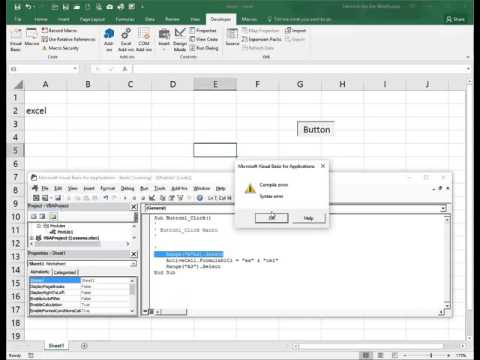Click Import in the XML group
The height and width of the screenshot is (360, 480).
pos(295,30)
